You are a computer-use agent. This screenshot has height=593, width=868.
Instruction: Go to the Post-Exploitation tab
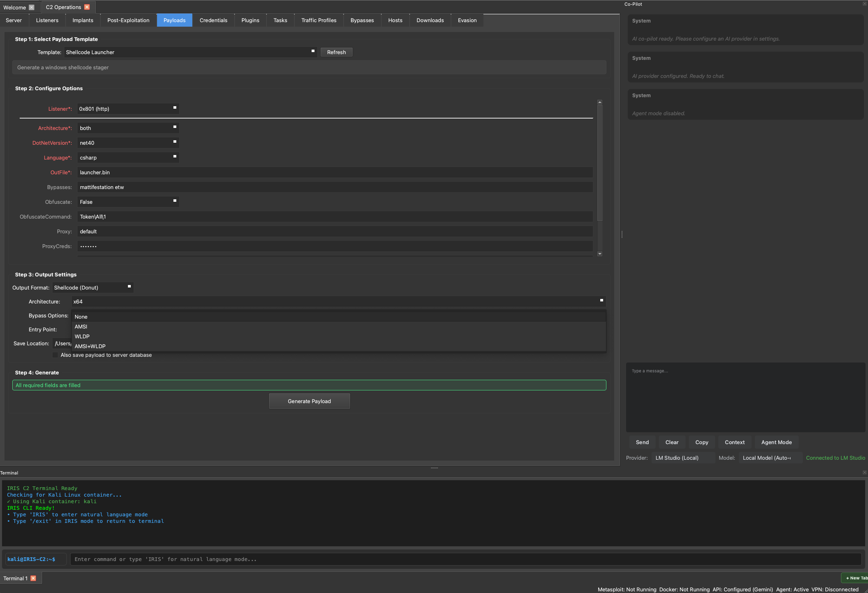pyautogui.click(x=128, y=20)
